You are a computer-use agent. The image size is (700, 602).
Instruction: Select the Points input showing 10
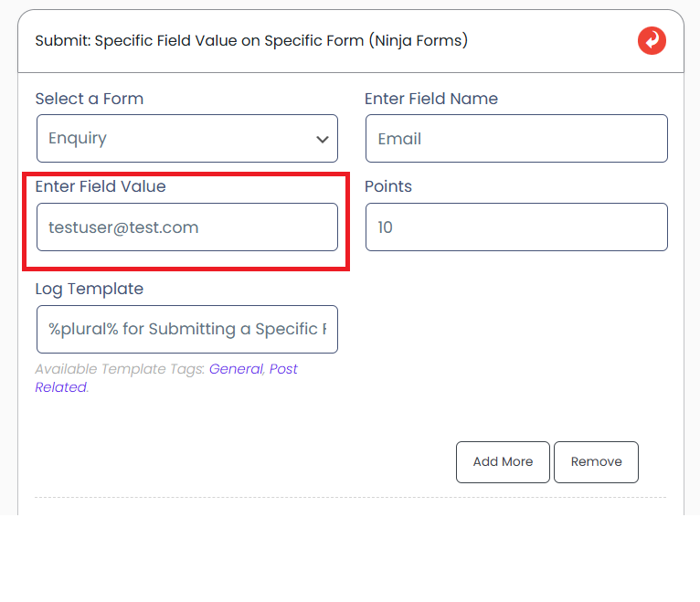(x=516, y=227)
